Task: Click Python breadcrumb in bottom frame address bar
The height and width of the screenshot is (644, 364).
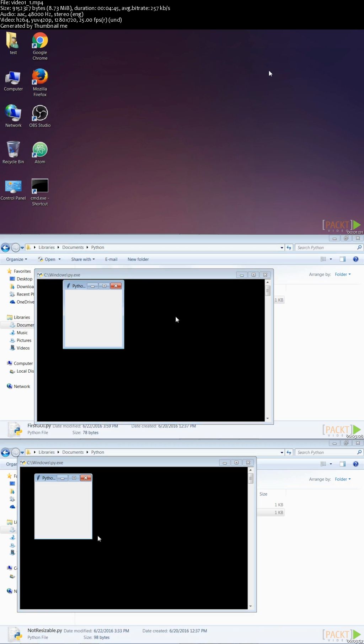Action: (97, 452)
